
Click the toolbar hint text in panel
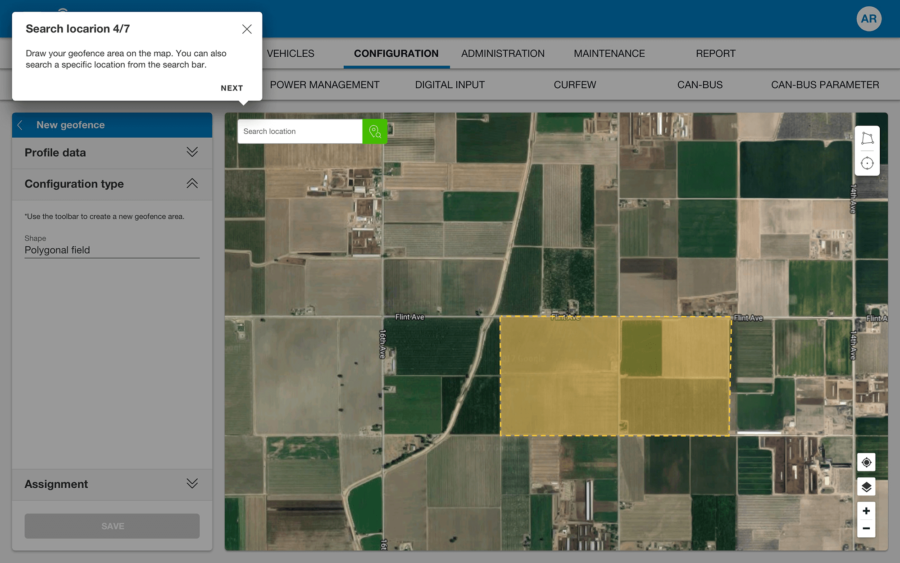click(x=104, y=217)
